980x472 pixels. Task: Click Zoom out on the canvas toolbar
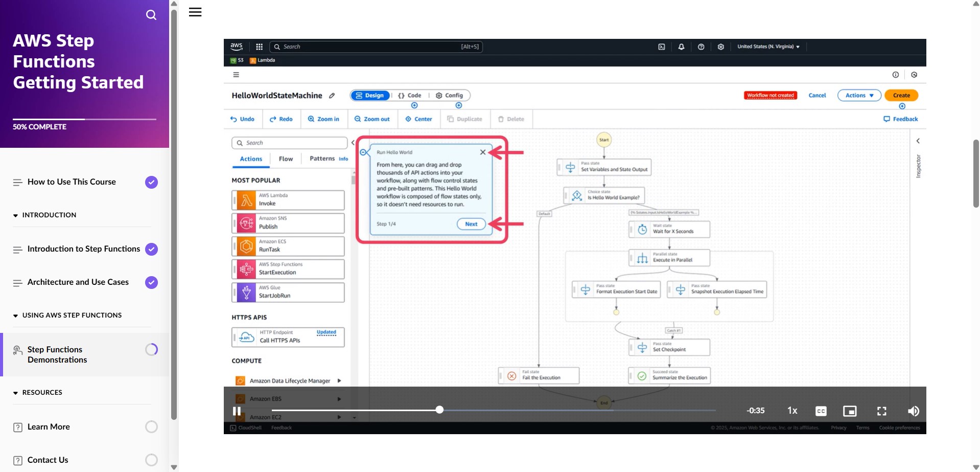tap(372, 119)
